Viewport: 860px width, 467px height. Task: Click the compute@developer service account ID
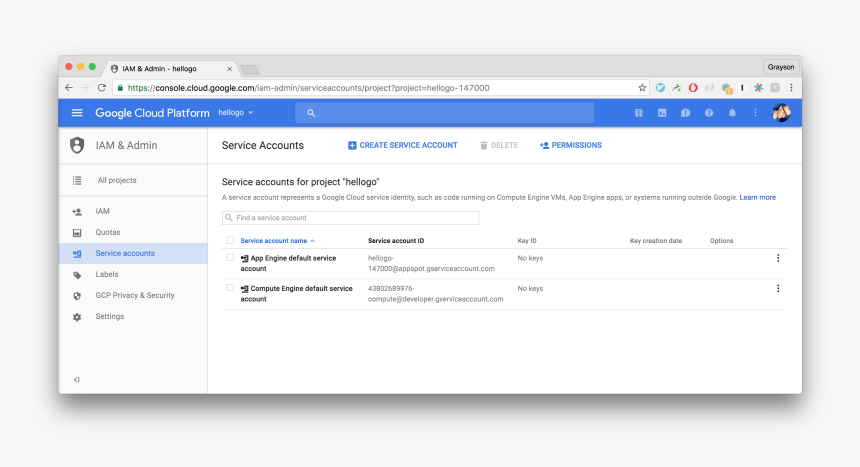[435, 294]
